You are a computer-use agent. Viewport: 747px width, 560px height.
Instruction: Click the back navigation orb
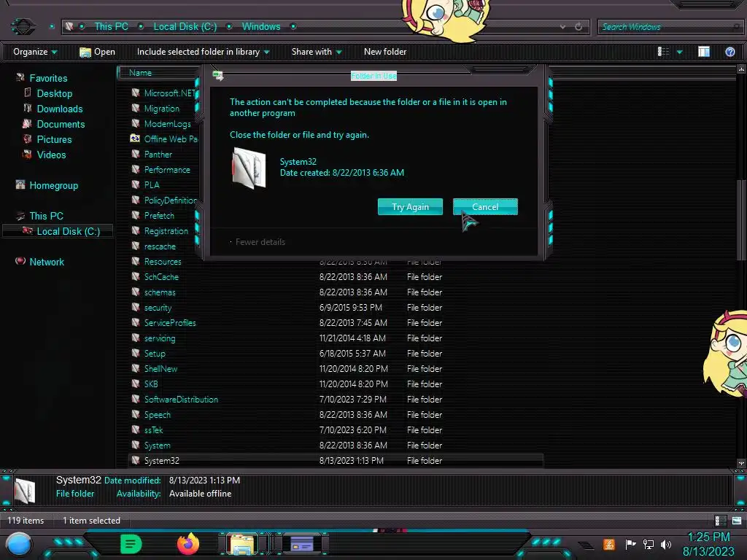click(x=23, y=26)
